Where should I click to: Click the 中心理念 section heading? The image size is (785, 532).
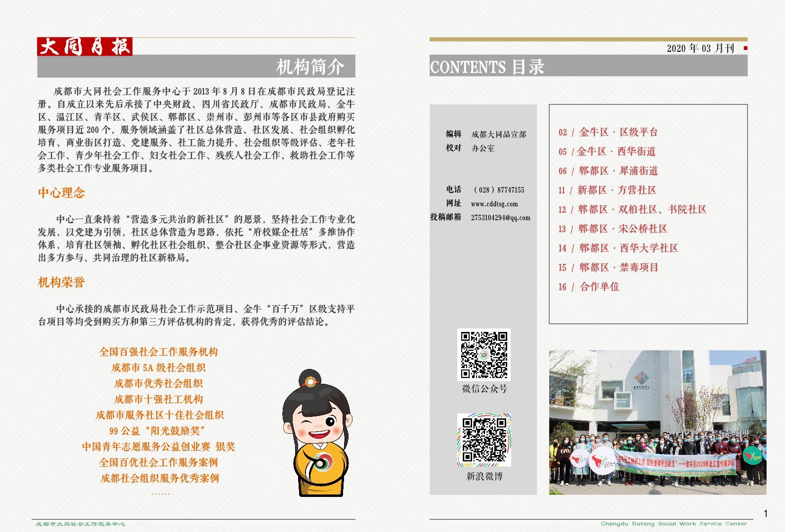(x=61, y=193)
